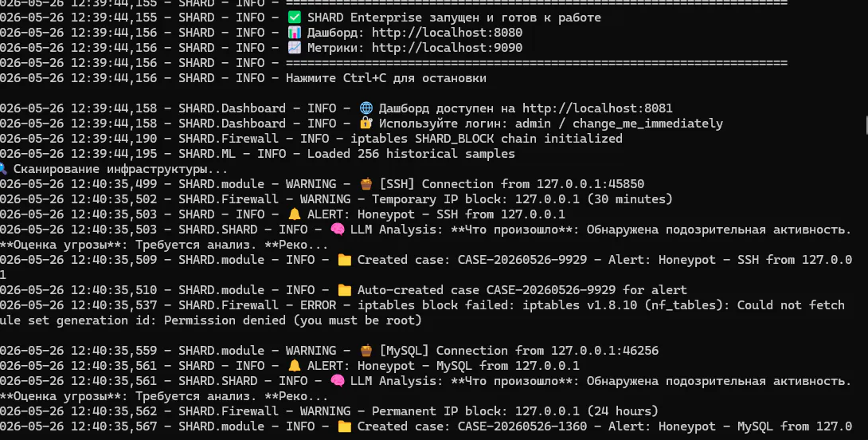Click the text 'ALERT: Honeypot - MySQL from 127.0.0.1'
The width and height of the screenshot is (868, 440).
[x=444, y=366]
